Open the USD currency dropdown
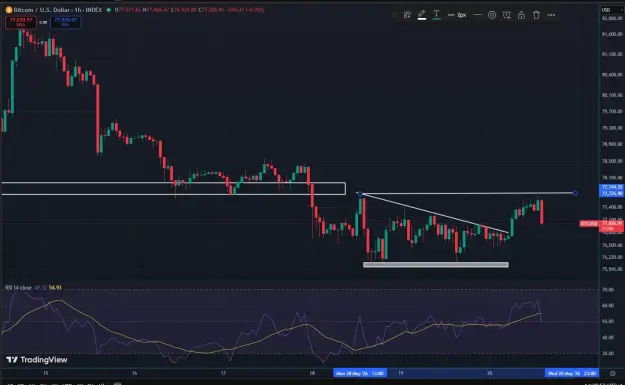Image resolution: width=625 pixels, height=385 pixels. coord(606,10)
